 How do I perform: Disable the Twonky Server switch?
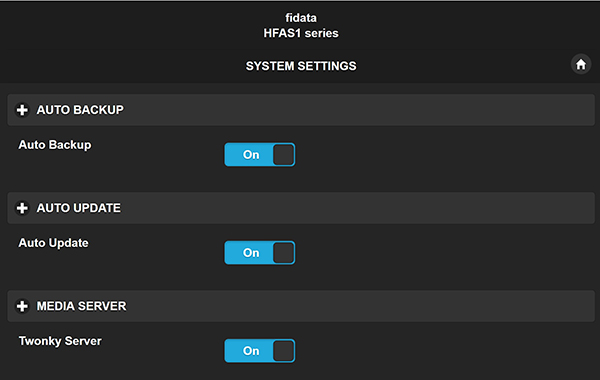tap(259, 351)
